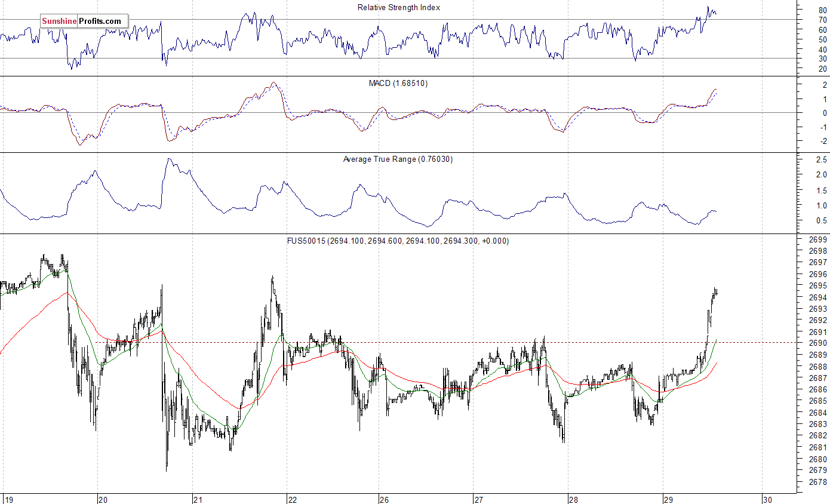
Task: Select date label 27 on the time axis
Action: pos(478,499)
